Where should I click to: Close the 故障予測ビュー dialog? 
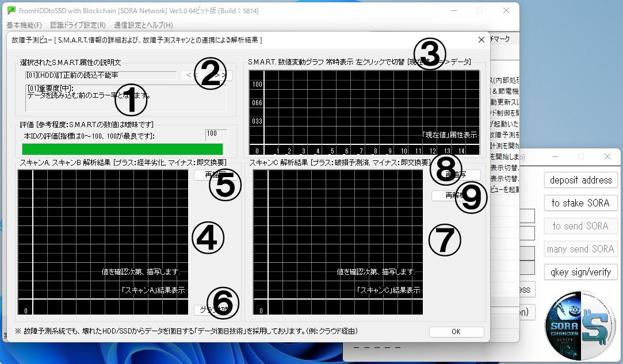(x=481, y=40)
